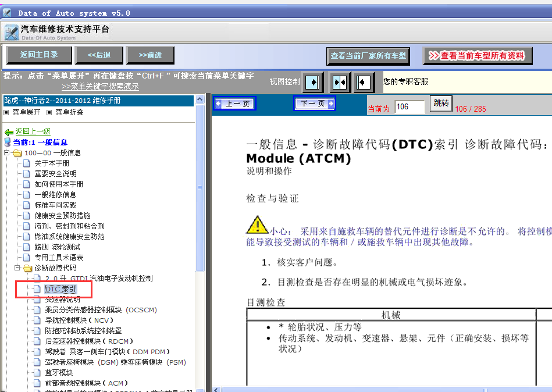Screen dimensions: 552x392
Task: Select 后差速器控制模块 (RDCM)
Action: pyautogui.click(x=89, y=341)
